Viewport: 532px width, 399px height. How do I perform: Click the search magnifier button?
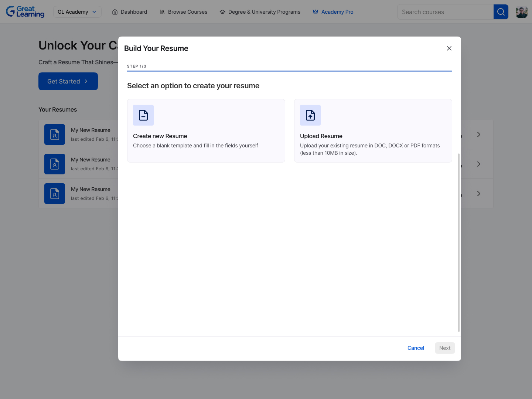pyautogui.click(x=501, y=12)
